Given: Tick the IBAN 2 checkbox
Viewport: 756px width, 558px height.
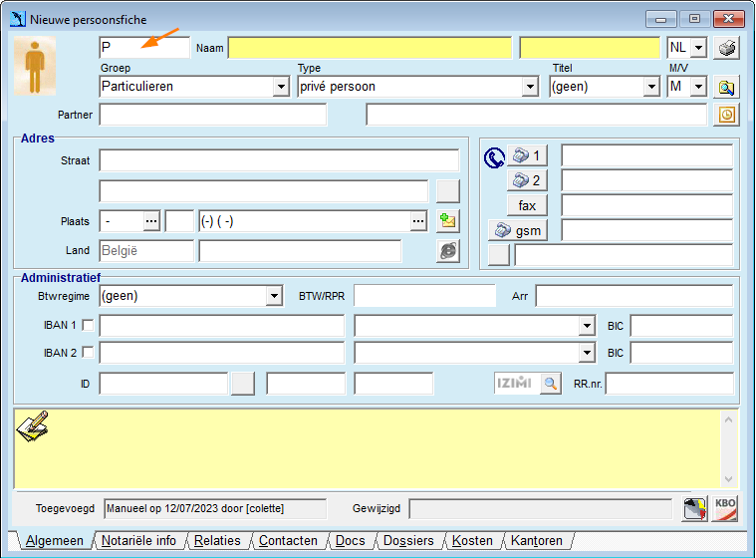Looking at the screenshot, I should coord(88,353).
